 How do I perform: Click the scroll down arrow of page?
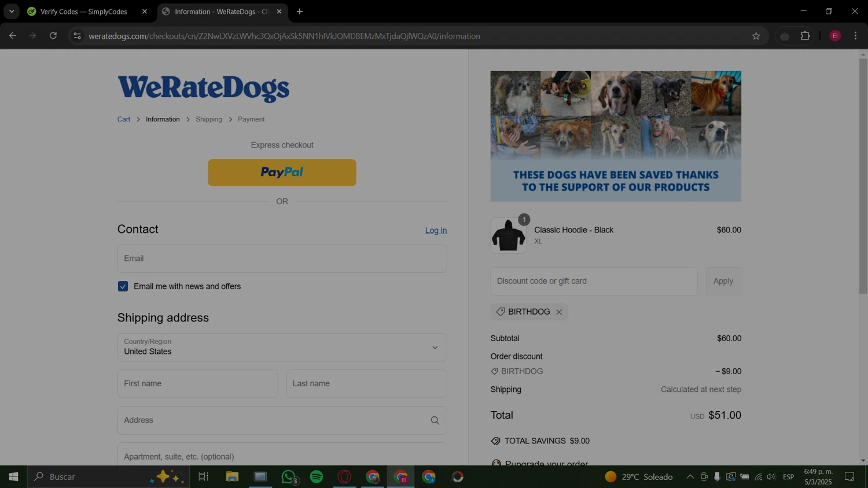click(863, 461)
